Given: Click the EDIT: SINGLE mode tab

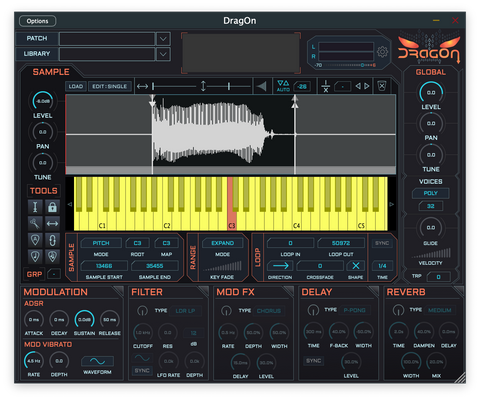Looking at the screenshot, I should pyautogui.click(x=110, y=86).
